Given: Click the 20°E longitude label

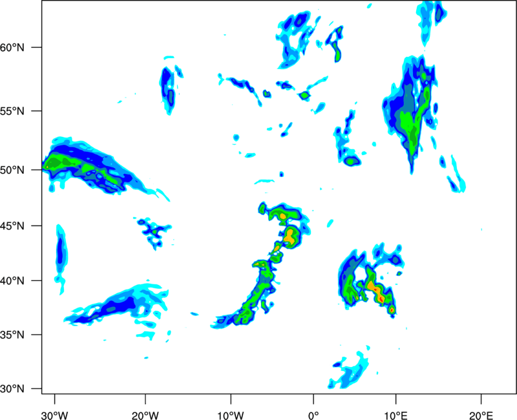Looking at the screenshot, I should coord(481,415).
